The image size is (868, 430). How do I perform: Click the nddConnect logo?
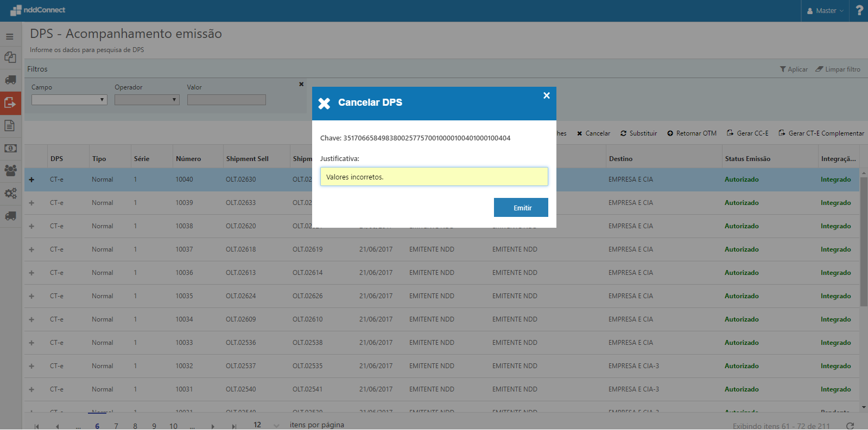(37, 10)
